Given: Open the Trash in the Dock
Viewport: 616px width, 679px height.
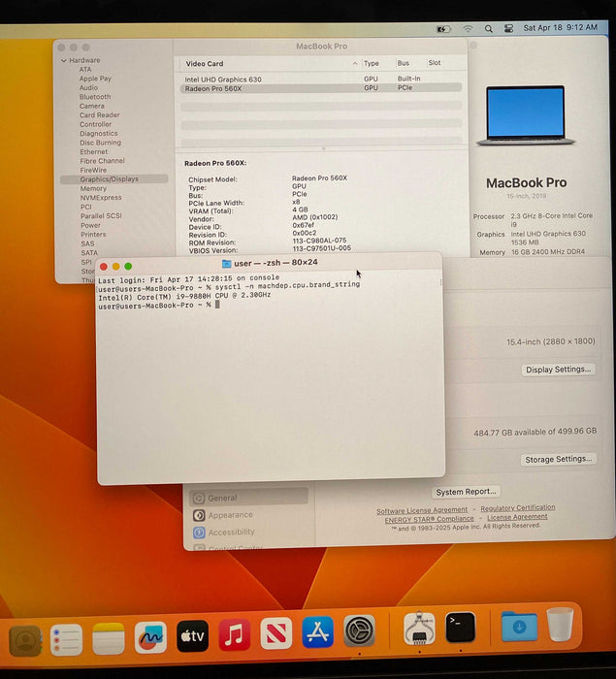Looking at the screenshot, I should 560,624.
